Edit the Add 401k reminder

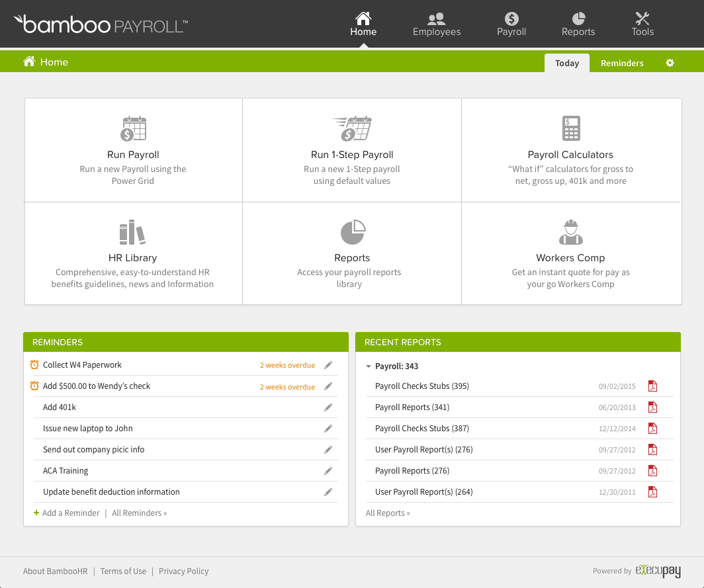pyautogui.click(x=328, y=407)
